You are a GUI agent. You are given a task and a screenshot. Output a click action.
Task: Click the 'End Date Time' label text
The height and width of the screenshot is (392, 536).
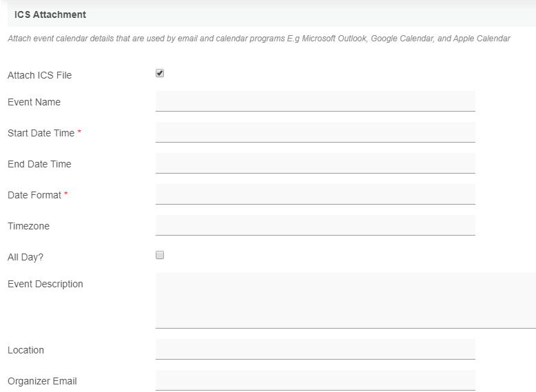[39, 164]
